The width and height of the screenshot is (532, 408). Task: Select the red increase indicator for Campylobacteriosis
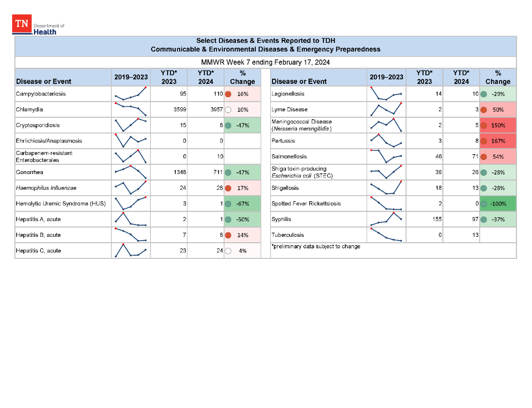coord(229,94)
